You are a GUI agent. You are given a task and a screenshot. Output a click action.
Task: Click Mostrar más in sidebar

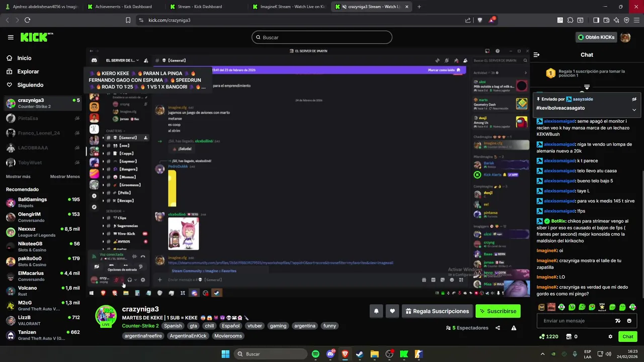click(18, 176)
